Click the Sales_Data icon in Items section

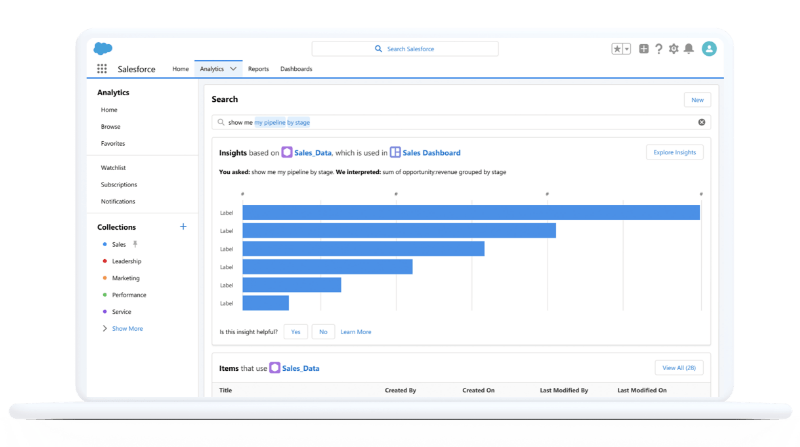click(274, 368)
